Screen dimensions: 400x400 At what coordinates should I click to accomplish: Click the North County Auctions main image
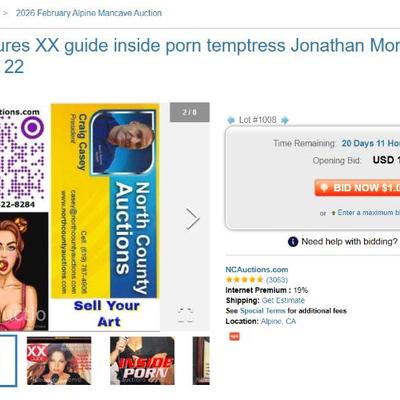click(x=105, y=217)
